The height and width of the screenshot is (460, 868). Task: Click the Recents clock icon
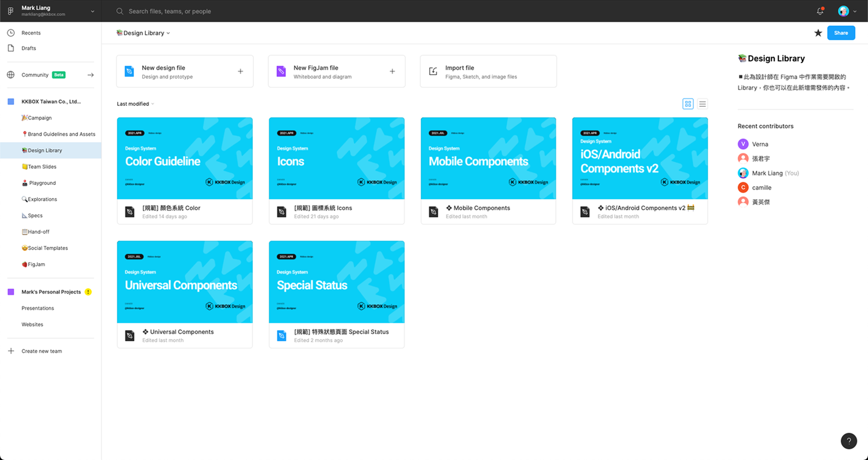tap(10, 33)
